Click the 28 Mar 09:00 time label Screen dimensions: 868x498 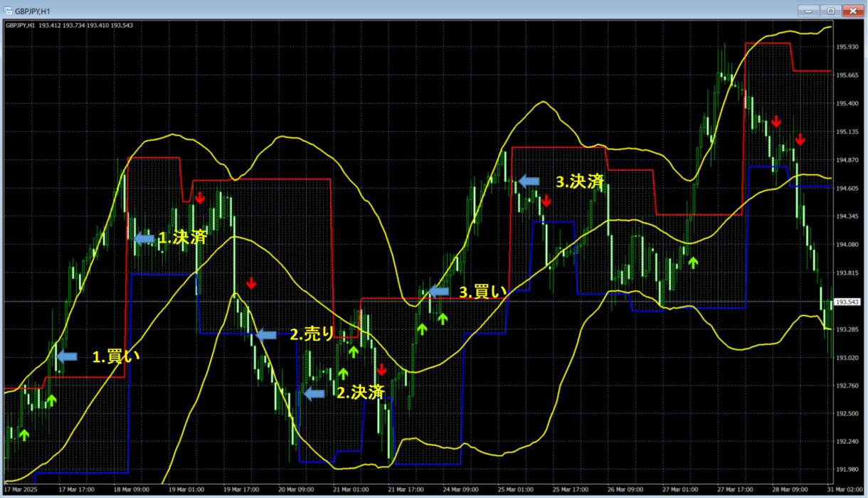[x=789, y=490]
